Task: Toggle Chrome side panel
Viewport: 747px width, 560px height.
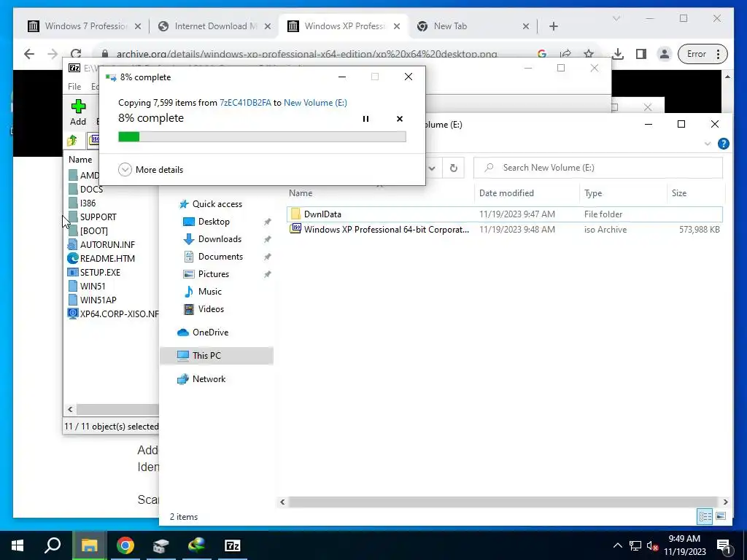Action: (641, 54)
